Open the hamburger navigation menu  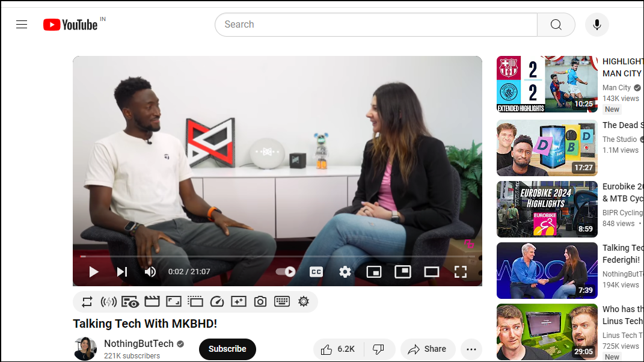coord(22,24)
